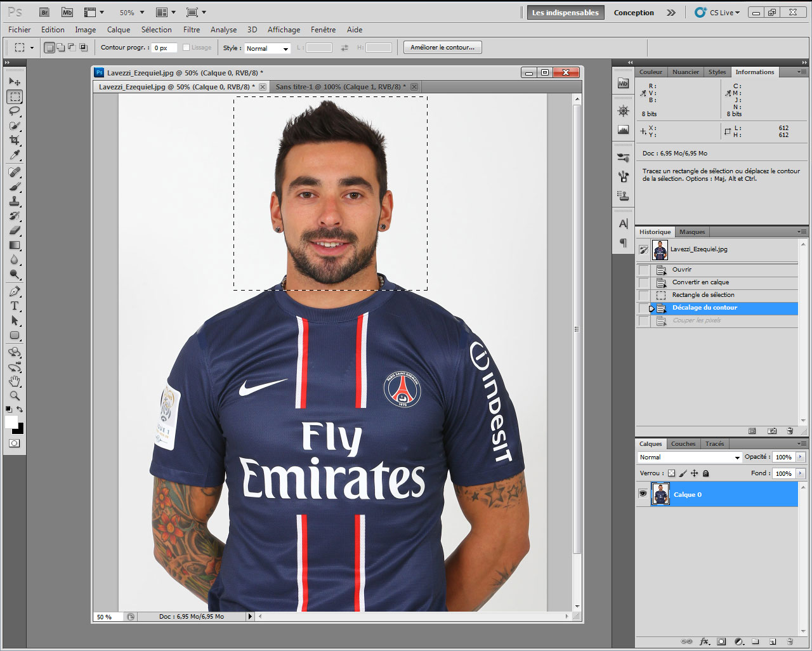Set history brush source for Ouvrir state
The width and height of the screenshot is (812, 651).
pyautogui.click(x=644, y=270)
